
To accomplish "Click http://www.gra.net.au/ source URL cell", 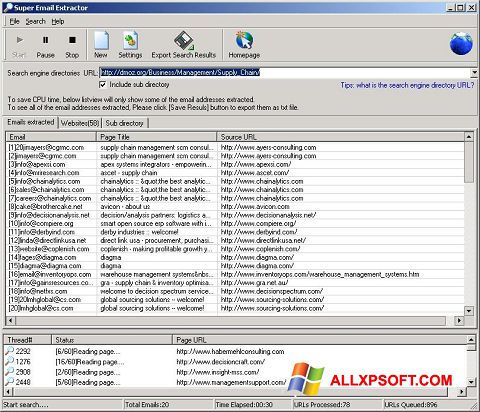I will point(254,283).
